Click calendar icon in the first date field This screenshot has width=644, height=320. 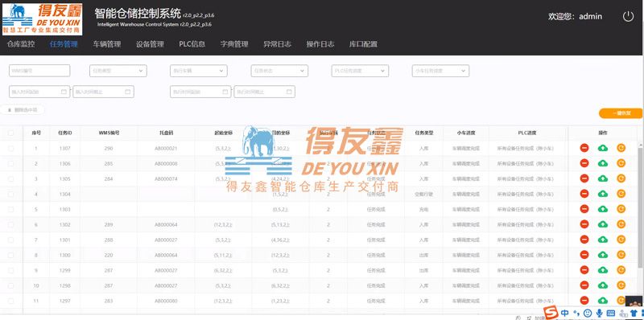tap(64, 92)
